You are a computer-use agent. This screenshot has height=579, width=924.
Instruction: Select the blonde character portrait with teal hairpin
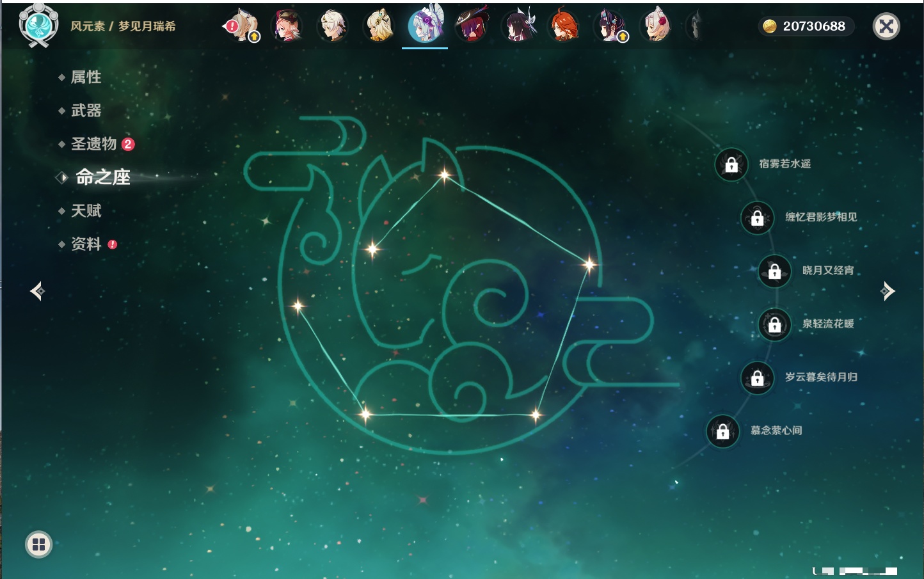pos(379,26)
